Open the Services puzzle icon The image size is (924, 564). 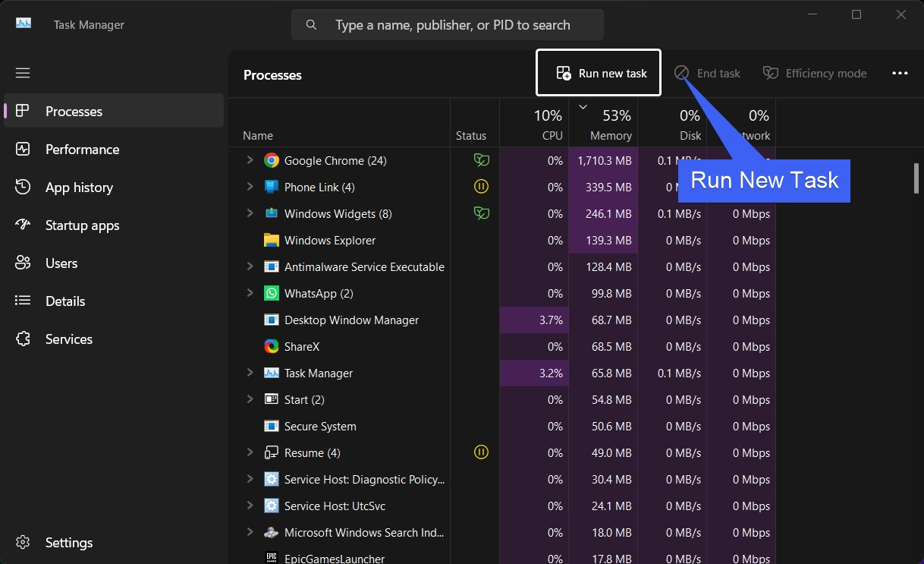(x=23, y=339)
